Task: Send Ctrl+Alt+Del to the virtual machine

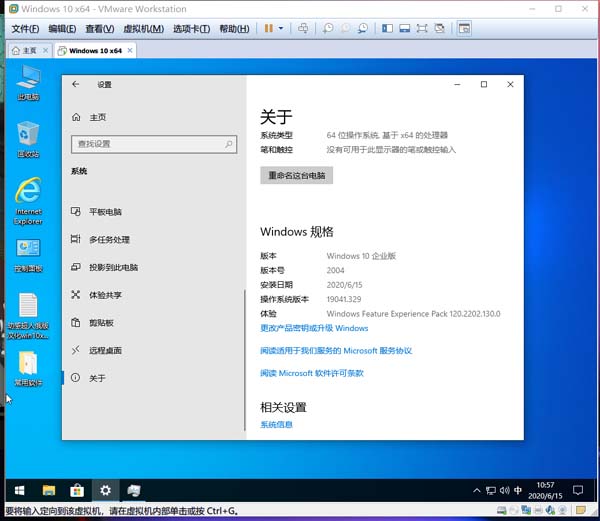Action: point(303,28)
